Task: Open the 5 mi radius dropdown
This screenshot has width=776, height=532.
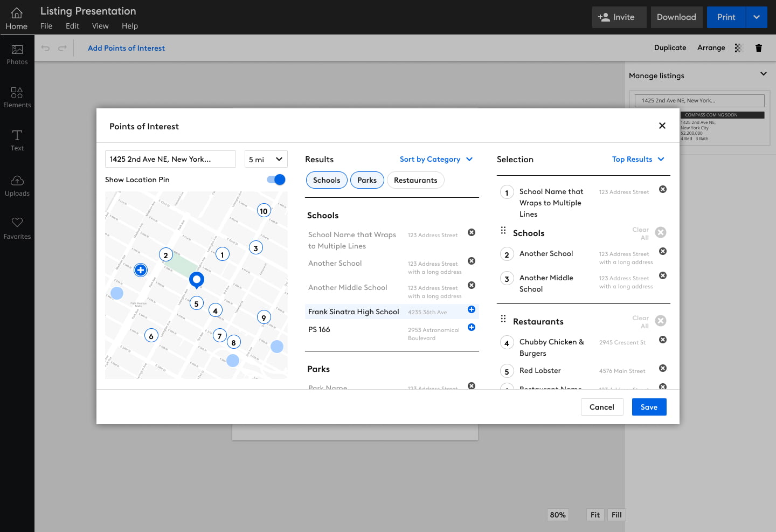Action: click(x=266, y=159)
